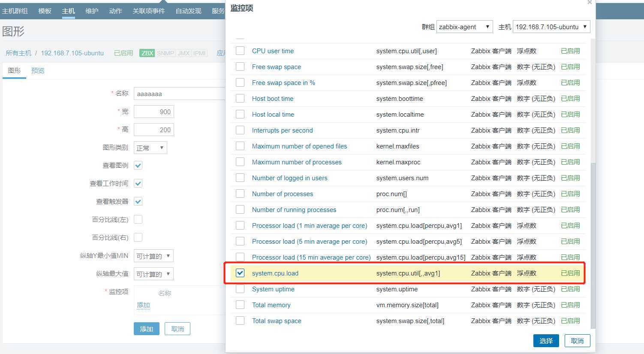Check the Host boot time checkbox
644x354 pixels.
[x=240, y=98]
